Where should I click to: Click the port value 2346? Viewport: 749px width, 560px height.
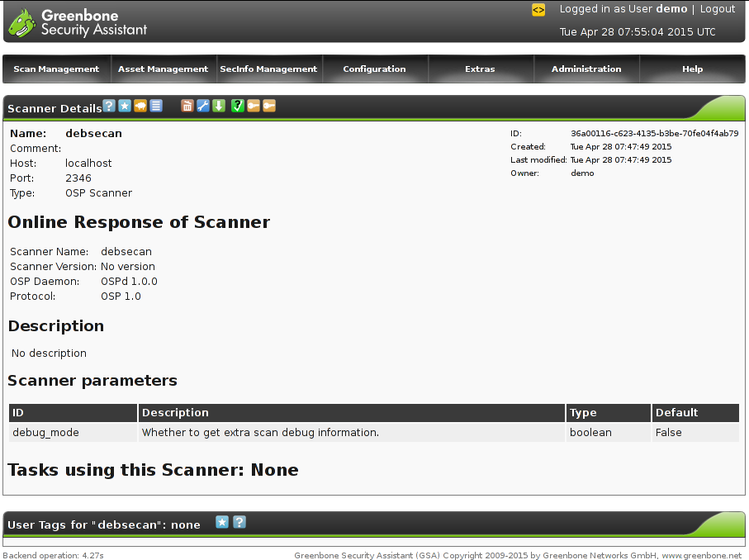[x=78, y=178]
